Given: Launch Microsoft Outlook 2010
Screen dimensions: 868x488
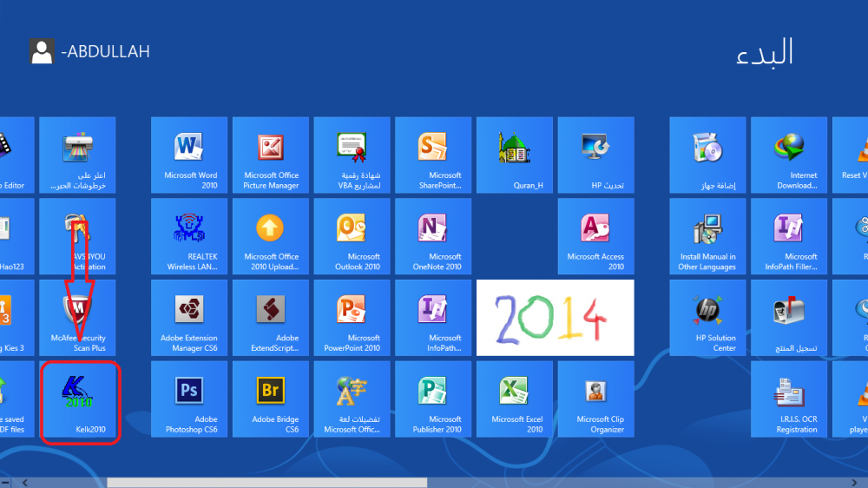Looking at the screenshot, I should coord(352,236).
